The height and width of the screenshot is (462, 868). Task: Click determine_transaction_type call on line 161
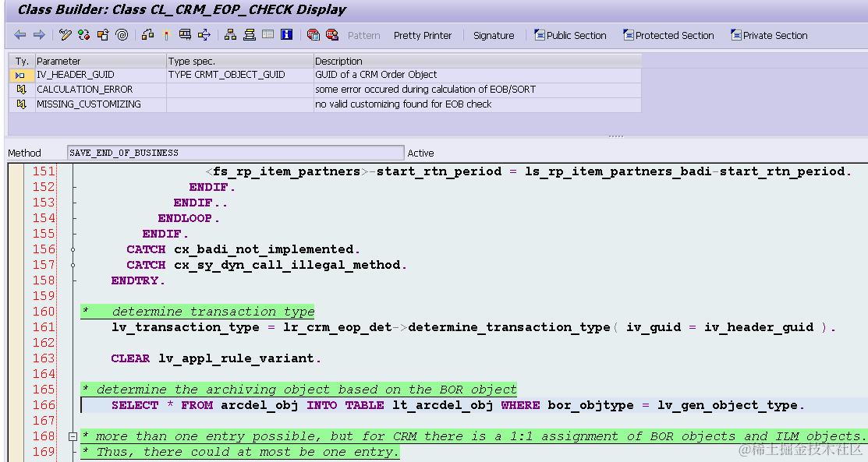(x=509, y=327)
